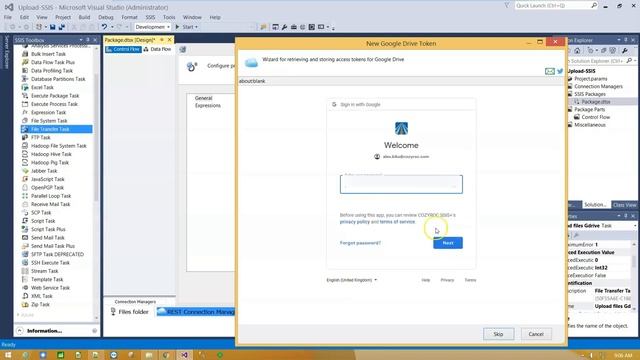Click the Forgot password? link
Screen dimensions: 640x360
pos(360,243)
